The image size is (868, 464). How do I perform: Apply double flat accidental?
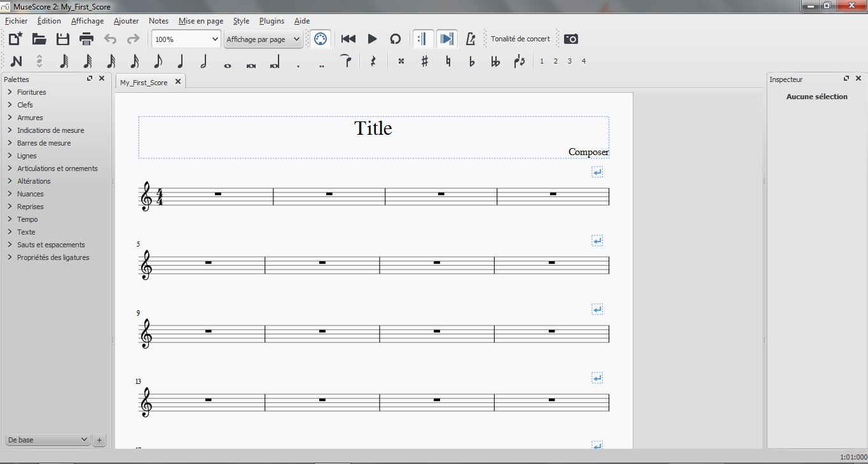[x=495, y=62]
